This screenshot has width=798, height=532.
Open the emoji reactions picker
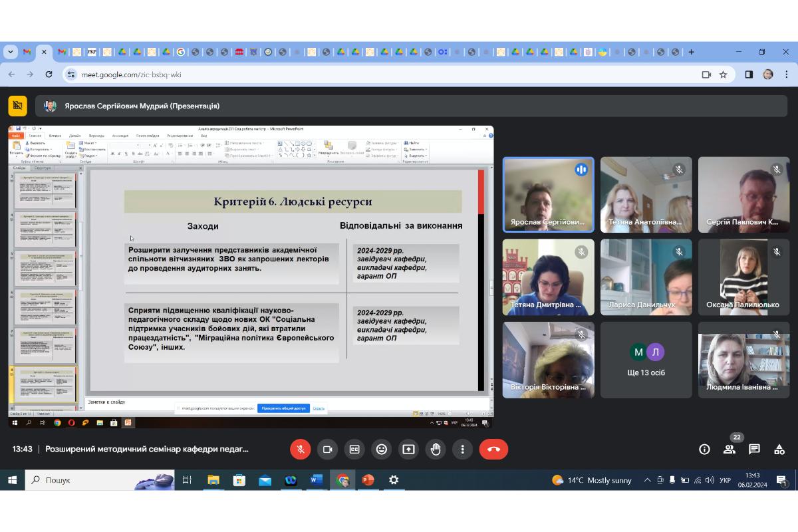coord(382,450)
